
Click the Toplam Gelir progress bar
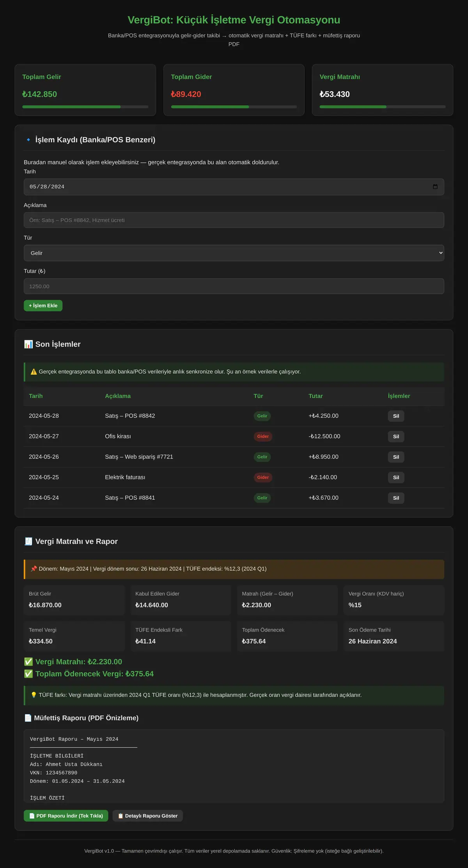click(85, 107)
